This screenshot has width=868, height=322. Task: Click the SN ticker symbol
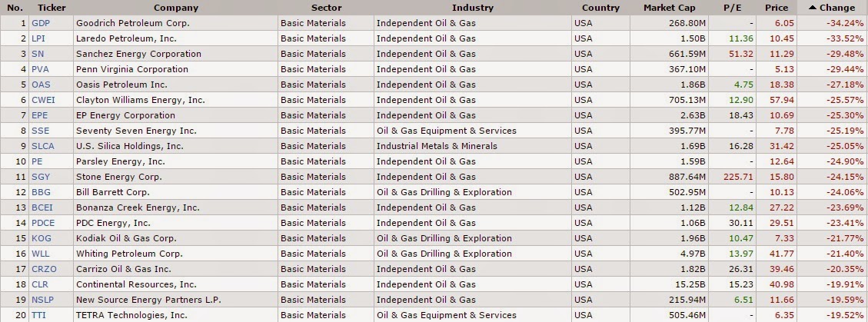coord(38,54)
